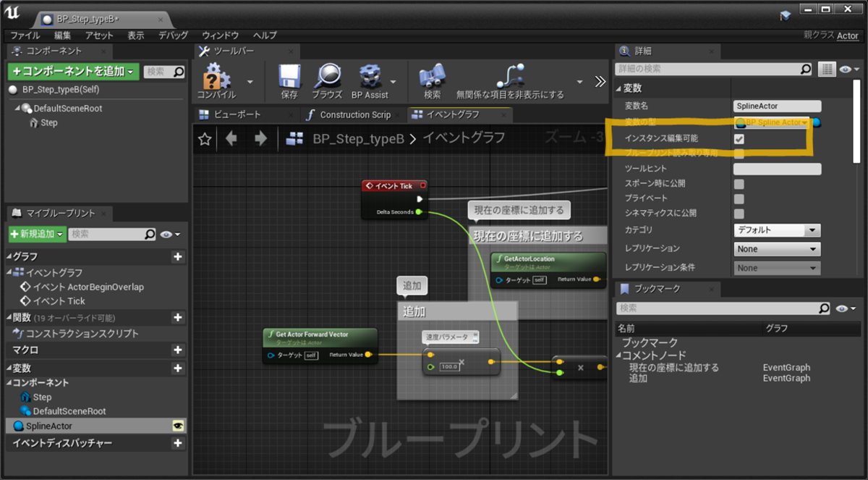Enable the シネマティクスに公開 checkbox
868x480 pixels.
tap(739, 214)
